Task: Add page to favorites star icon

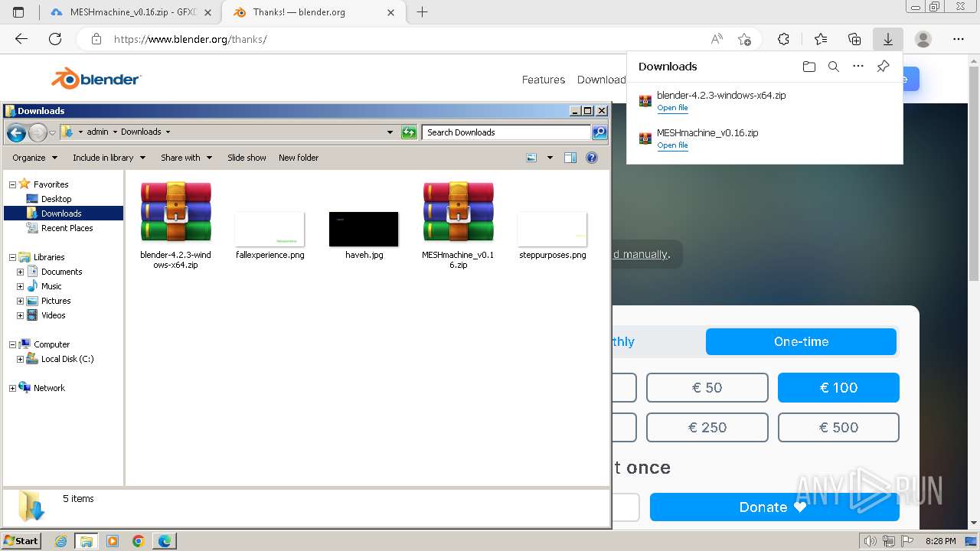Action: (744, 39)
